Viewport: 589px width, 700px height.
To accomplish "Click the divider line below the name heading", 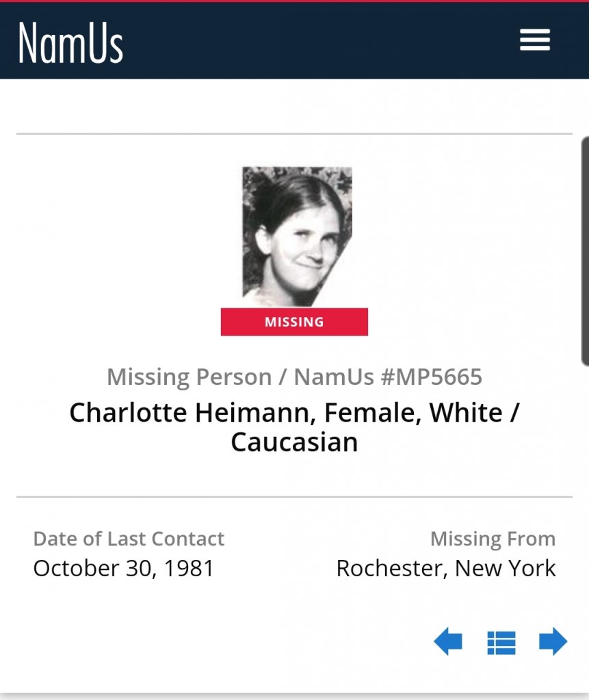I will coord(294,496).
